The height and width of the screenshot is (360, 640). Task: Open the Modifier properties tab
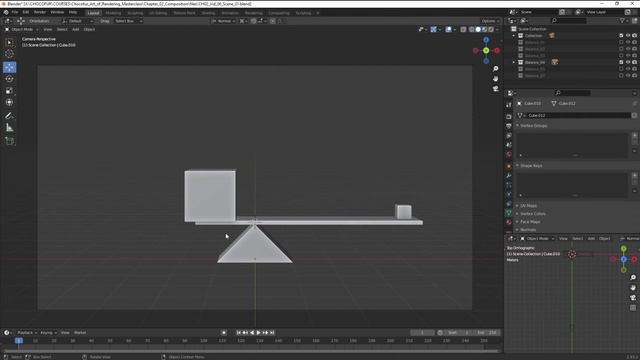(x=509, y=176)
